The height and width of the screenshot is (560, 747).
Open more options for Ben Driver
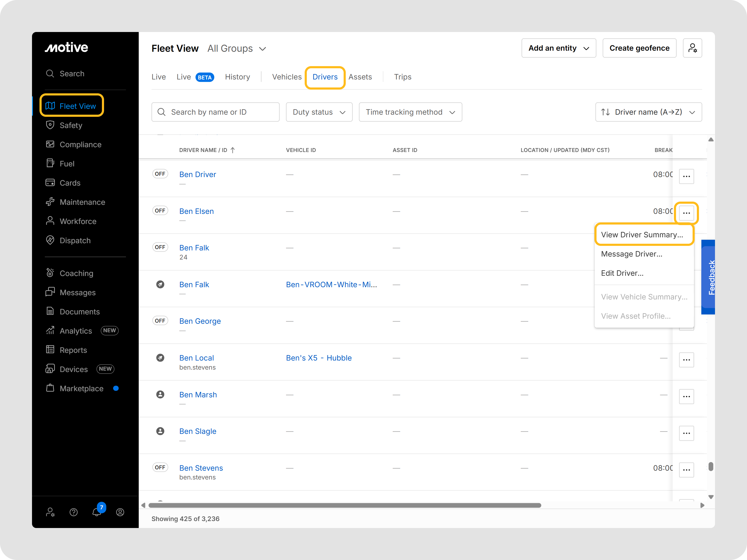[686, 176]
